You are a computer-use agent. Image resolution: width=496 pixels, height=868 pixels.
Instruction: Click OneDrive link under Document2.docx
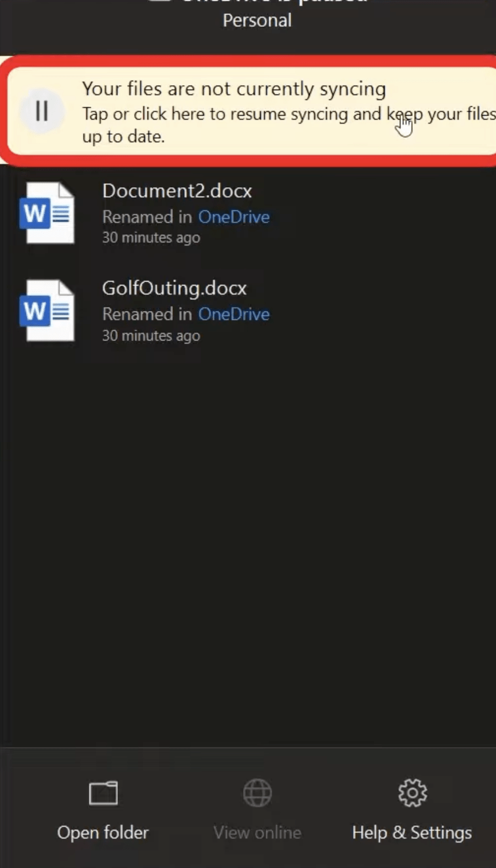[234, 217]
